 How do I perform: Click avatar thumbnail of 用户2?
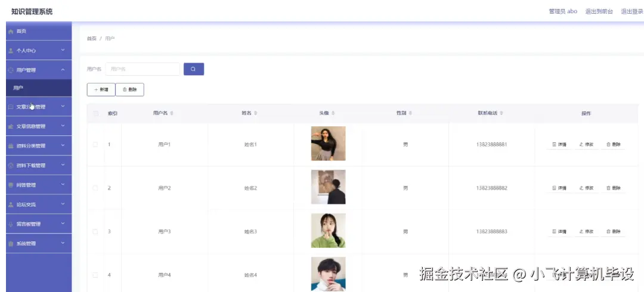(x=328, y=187)
